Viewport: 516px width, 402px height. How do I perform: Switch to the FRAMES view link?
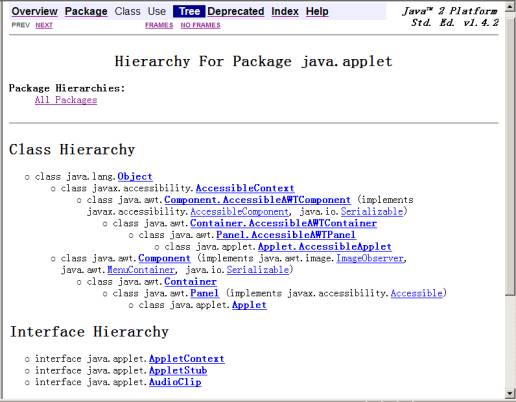tap(159, 25)
